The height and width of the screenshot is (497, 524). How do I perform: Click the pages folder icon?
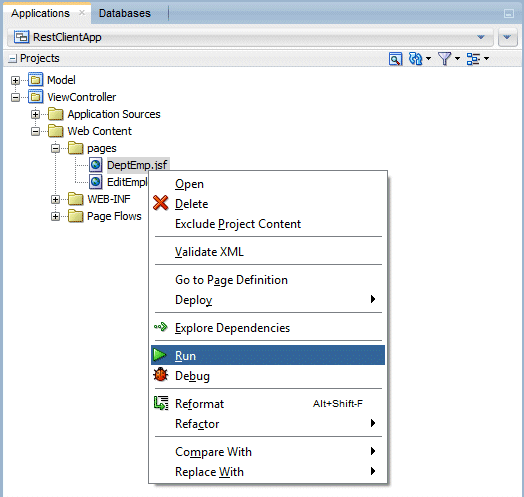pyautogui.click(x=76, y=148)
